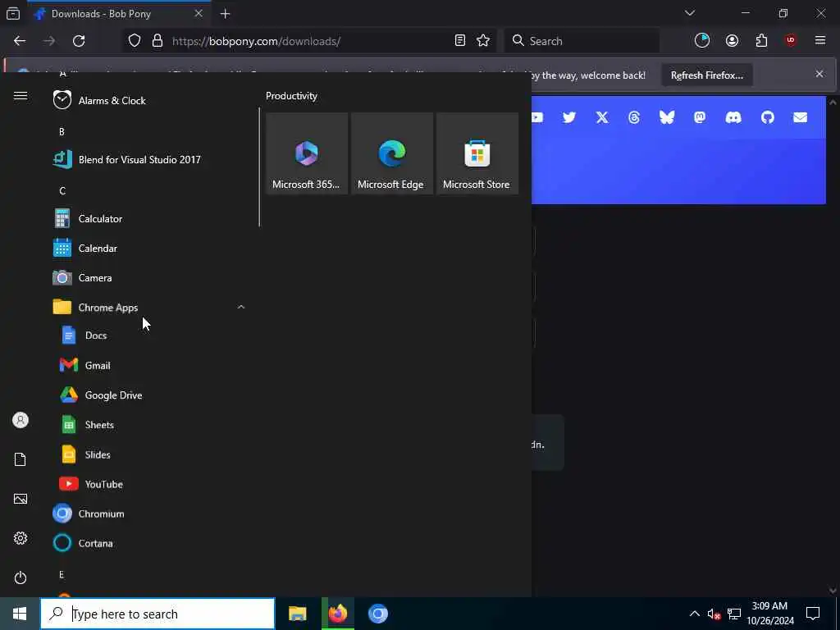Open Google Drive under Chrome Apps
Screen dimensions: 840x630
pos(150,395)
